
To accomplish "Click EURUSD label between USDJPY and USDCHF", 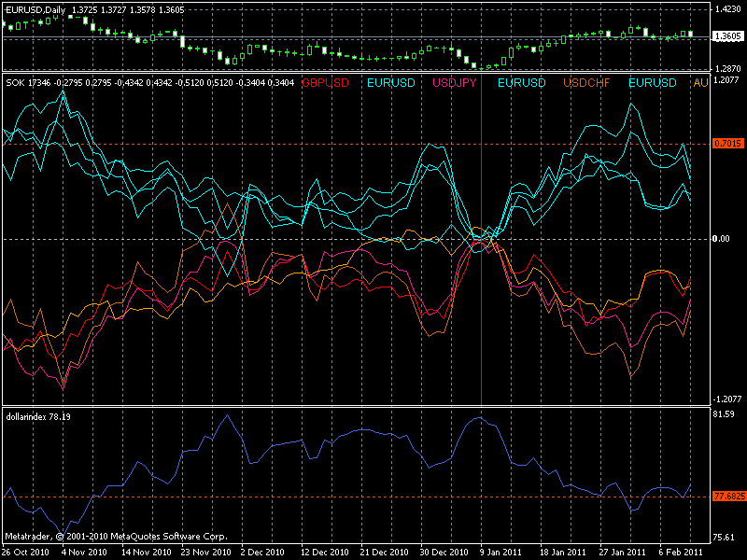I will (522, 83).
